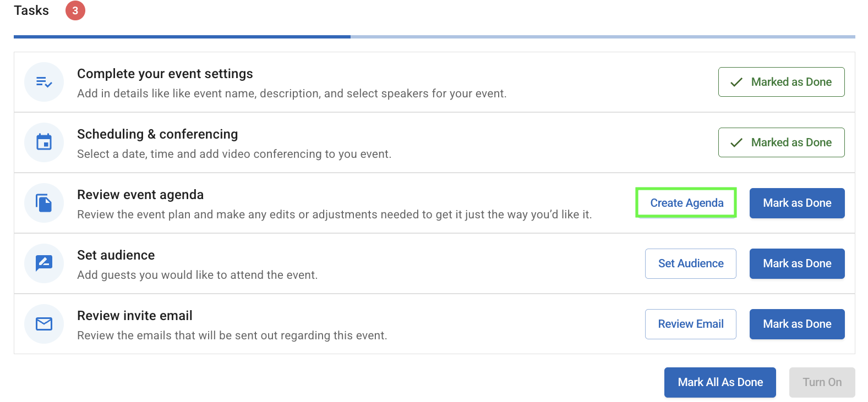
Task: Click the scheduling calendar icon
Action: (44, 142)
